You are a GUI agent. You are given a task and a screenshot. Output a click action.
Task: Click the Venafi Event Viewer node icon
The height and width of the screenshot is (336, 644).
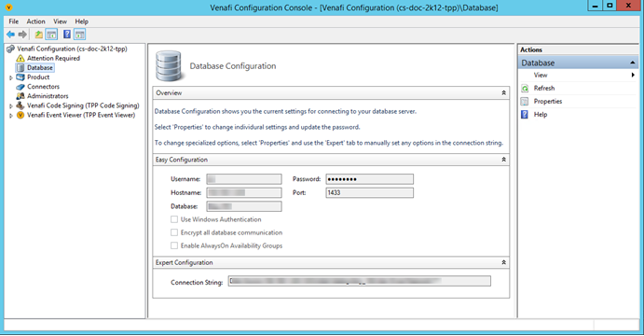21,115
